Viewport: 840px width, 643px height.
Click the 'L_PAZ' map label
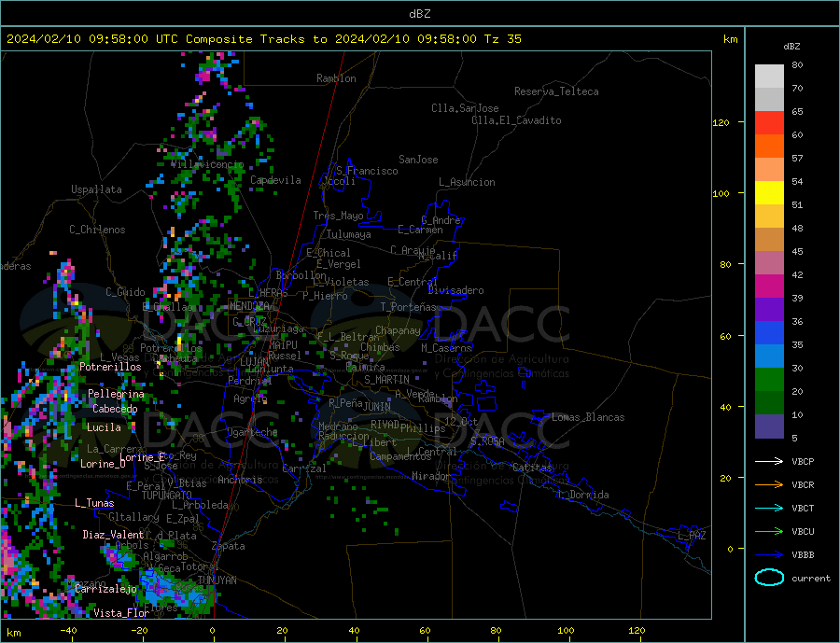692,536
